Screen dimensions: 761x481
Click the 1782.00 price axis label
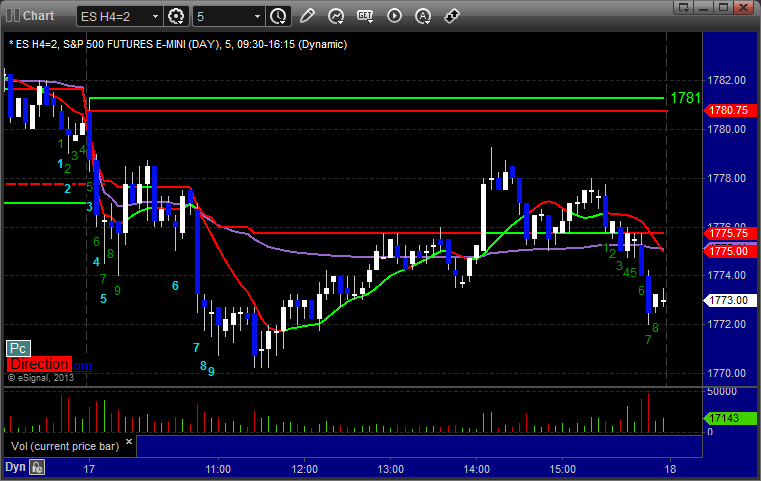click(727, 80)
